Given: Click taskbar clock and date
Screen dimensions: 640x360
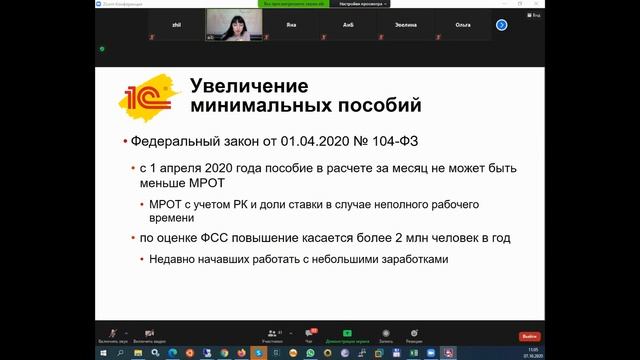Looking at the screenshot, I should (x=533, y=353).
